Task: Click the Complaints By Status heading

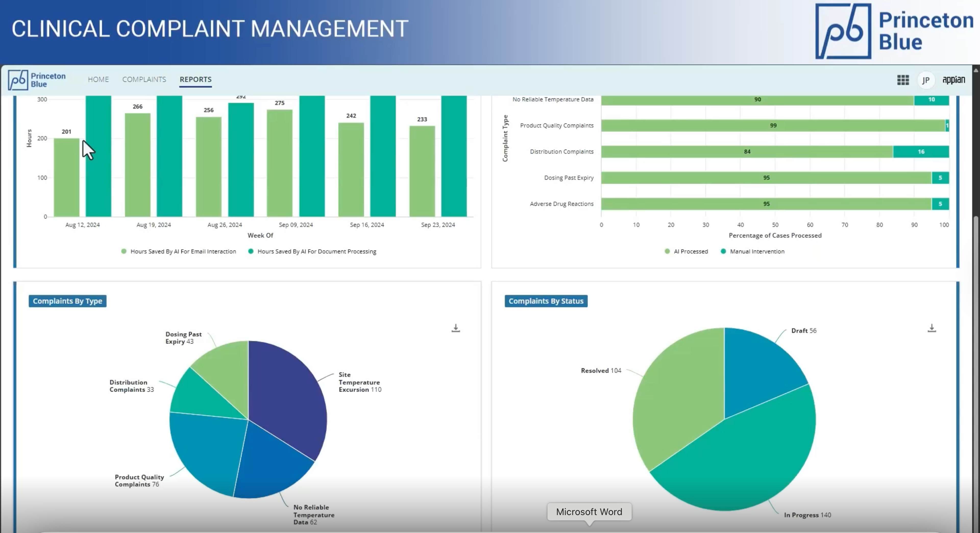Action: pyautogui.click(x=546, y=301)
